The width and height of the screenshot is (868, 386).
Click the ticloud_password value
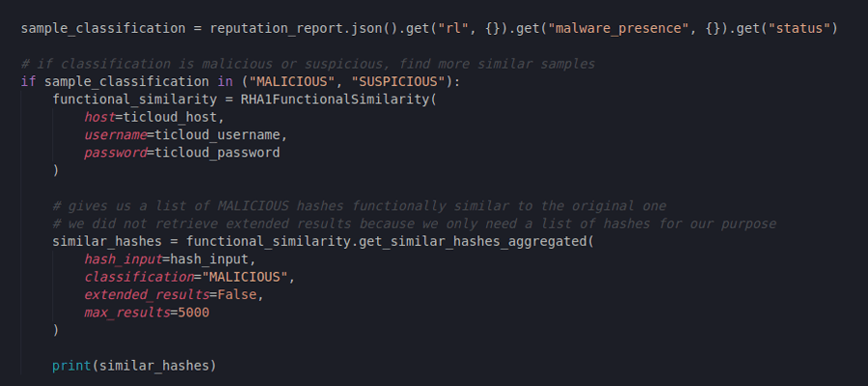pyautogui.click(x=214, y=152)
